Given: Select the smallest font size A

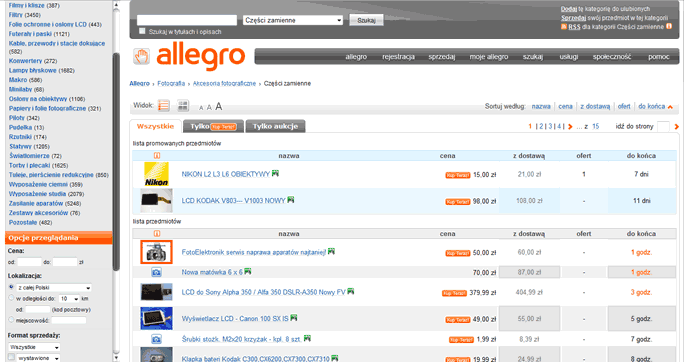Looking at the screenshot, I should click(x=201, y=108).
